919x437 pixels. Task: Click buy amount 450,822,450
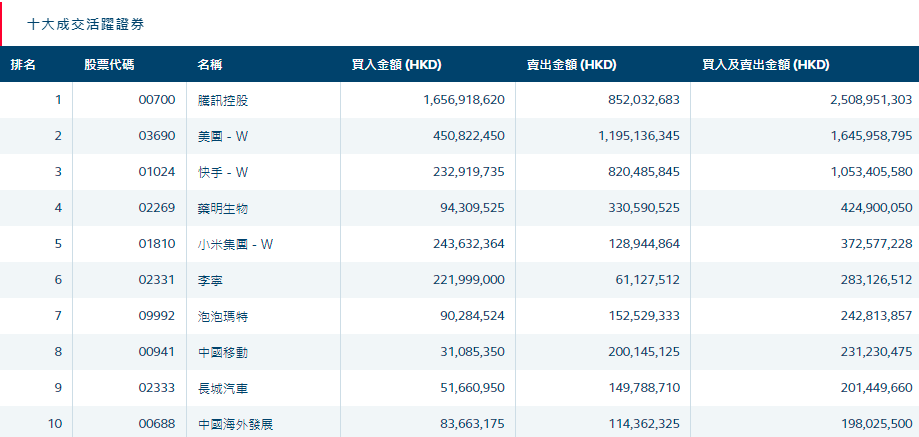coord(468,136)
